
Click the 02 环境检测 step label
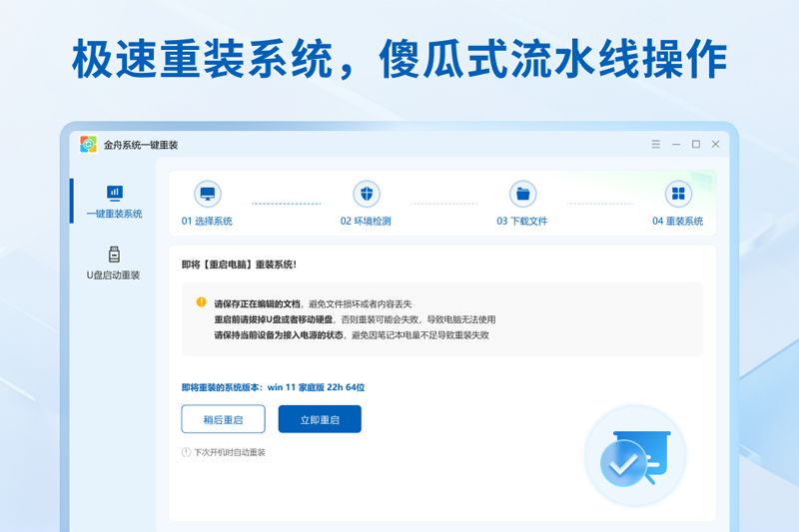pos(366,221)
